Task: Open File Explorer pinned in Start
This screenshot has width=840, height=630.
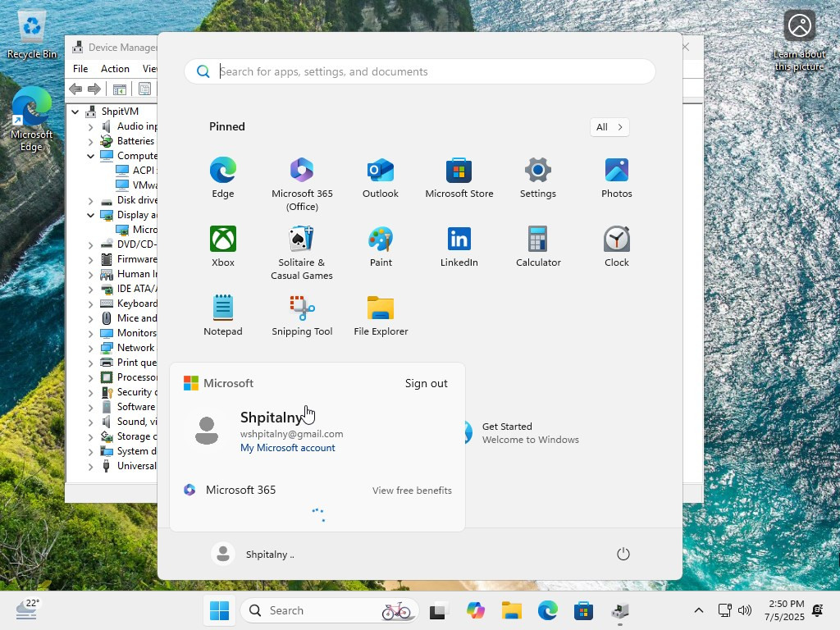Action: coord(381,316)
